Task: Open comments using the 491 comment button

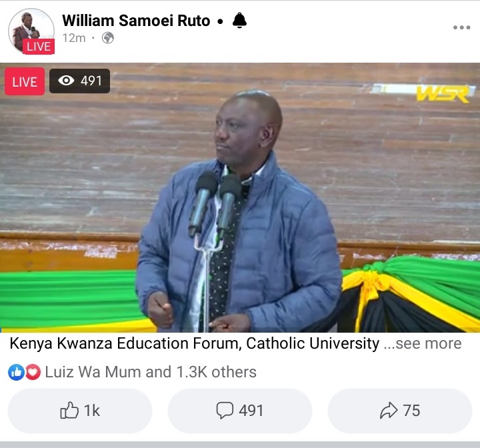Action: pyautogui.click(x=240, y=411)
